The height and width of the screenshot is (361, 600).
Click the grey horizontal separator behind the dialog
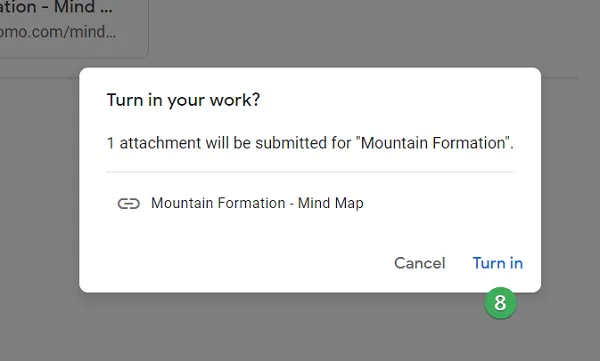coord(560,78)
